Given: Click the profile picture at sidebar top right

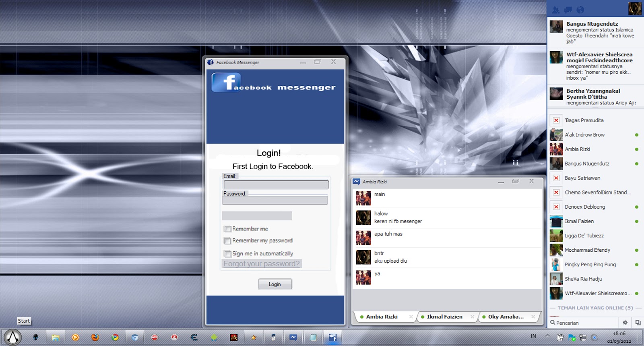Looking at the screenshot, I should [635, 8].
